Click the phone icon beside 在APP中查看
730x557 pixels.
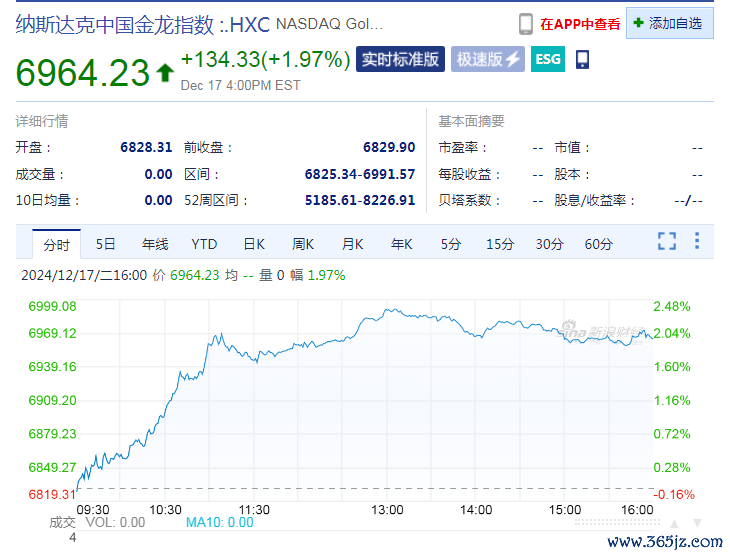pyautogui.click(x=526, y=24)
